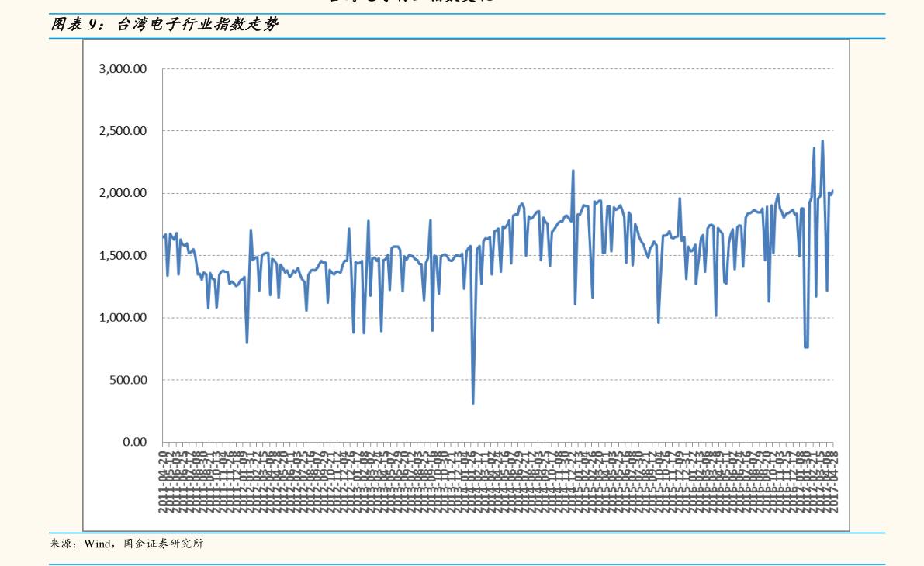Click the "0.00" y-axis label
924x566 pixels.
(x=135, y=442)
